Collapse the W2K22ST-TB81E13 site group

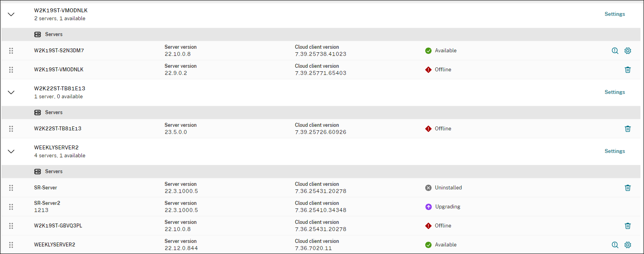[11, 92]
